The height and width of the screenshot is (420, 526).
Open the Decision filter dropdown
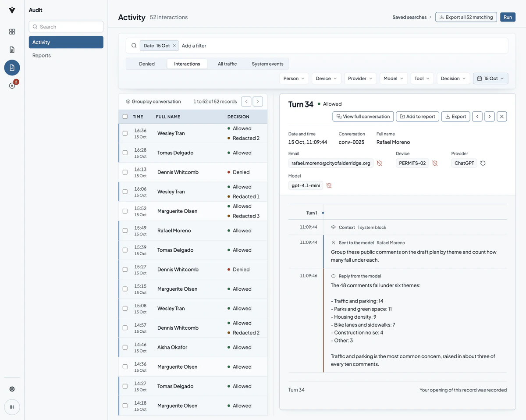click(x=453, y=78)
